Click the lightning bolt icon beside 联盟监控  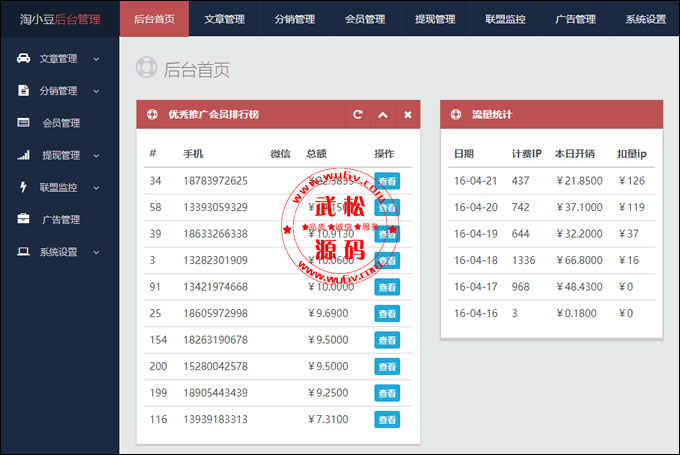coord(23,187)
